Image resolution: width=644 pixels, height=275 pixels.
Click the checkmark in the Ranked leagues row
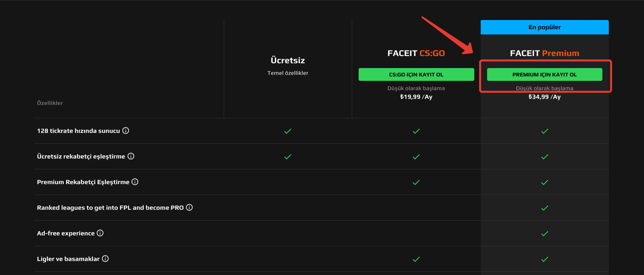tap(545, 208)
